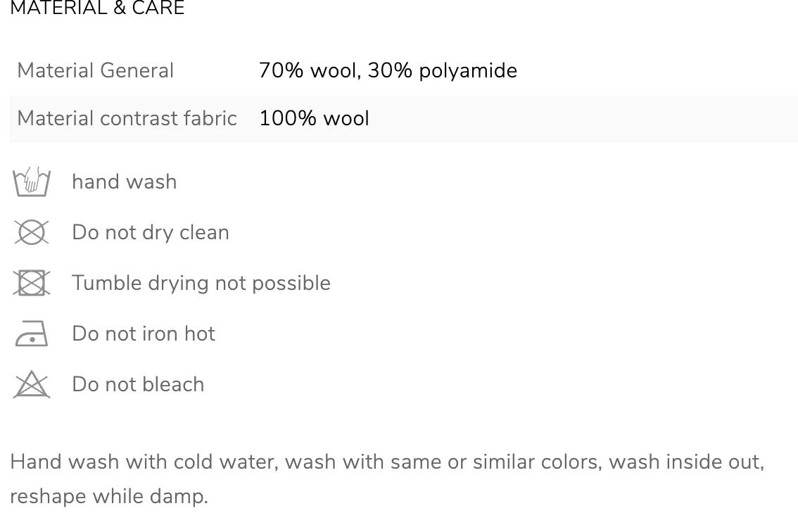798x532 pixels.
Task: Click '70% wool, 30% polyamide' value
Action: coord(388,70)
